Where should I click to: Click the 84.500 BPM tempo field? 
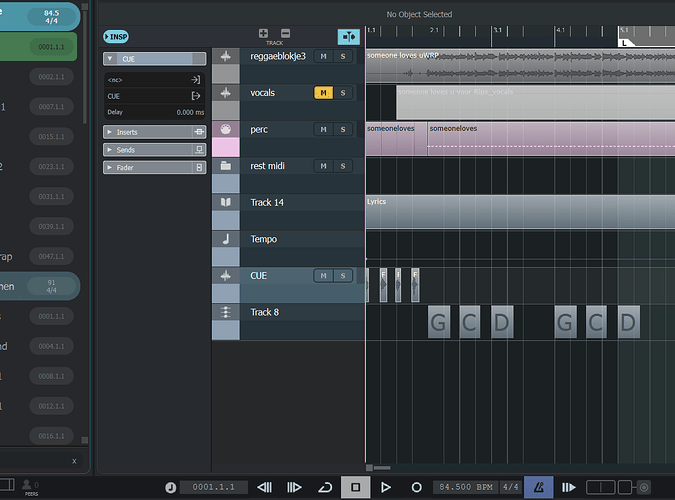coord(466,488)
